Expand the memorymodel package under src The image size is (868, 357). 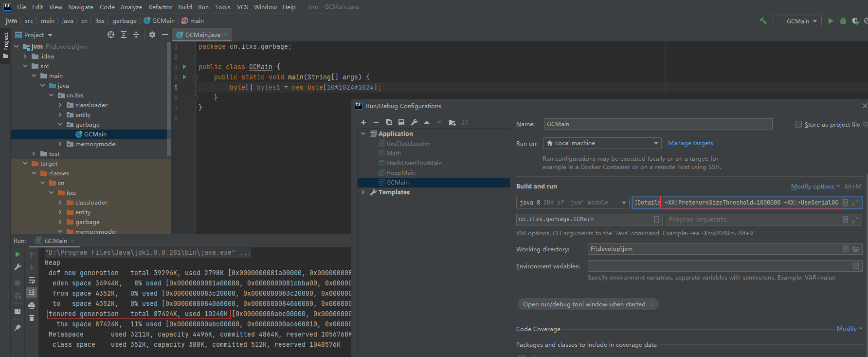pos(60,144)
